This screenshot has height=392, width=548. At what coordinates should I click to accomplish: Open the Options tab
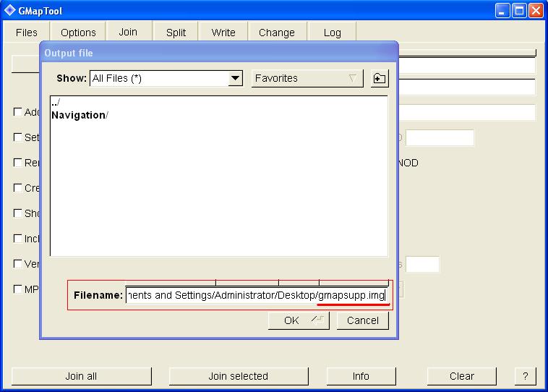[78, 33]
